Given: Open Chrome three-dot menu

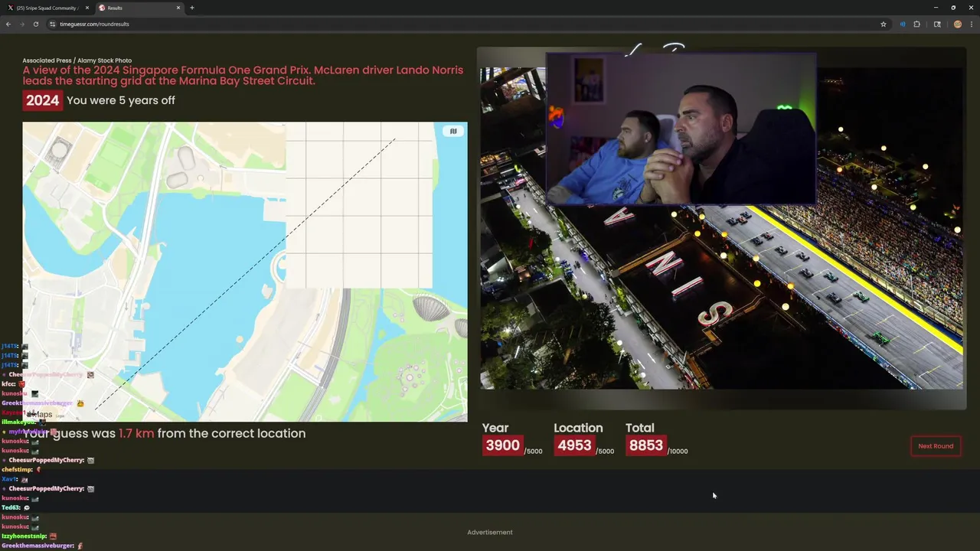Looking at the screenshot, I should [x=971, y=24].
